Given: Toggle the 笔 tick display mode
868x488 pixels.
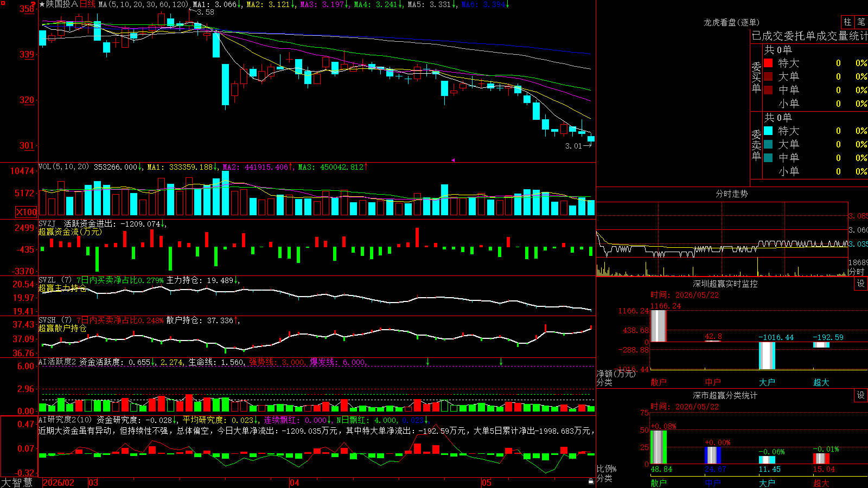Looking at the screenshot, I should tap(861, 22).
